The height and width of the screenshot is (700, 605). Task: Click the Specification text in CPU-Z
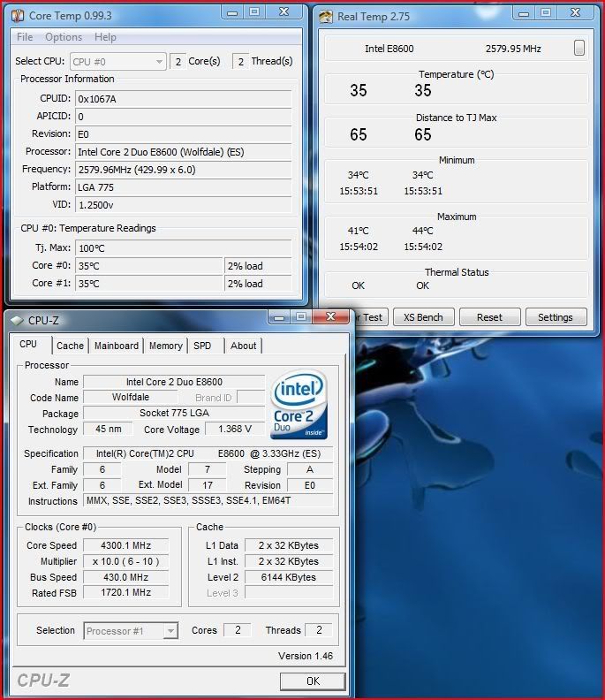point(208,453)
